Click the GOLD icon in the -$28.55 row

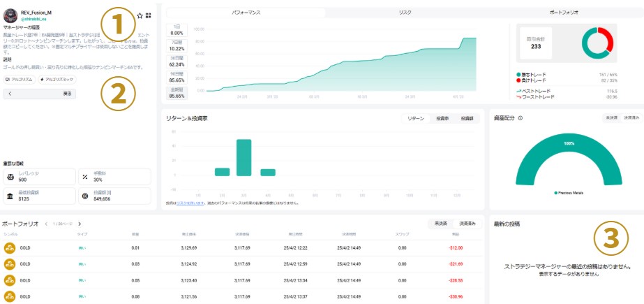pyautogui.click(x=10, y=280)
